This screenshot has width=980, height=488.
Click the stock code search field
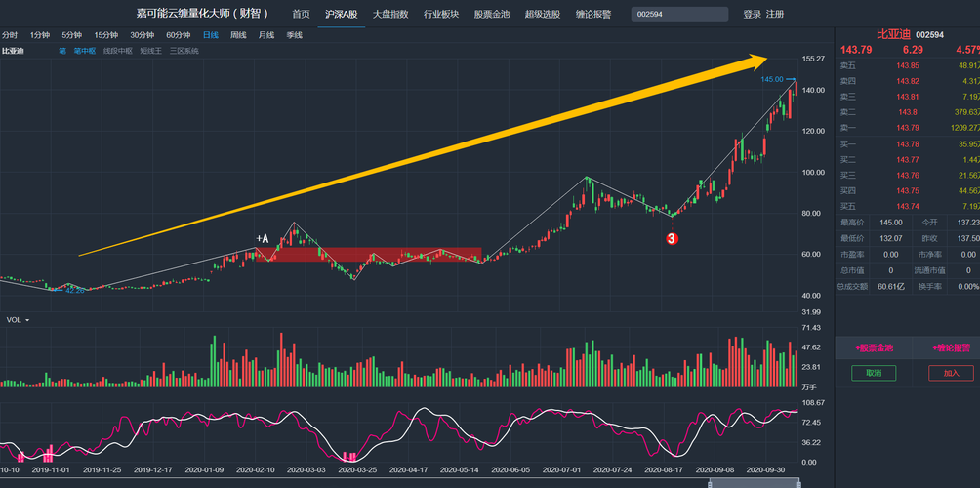click(x=679, y=14)
